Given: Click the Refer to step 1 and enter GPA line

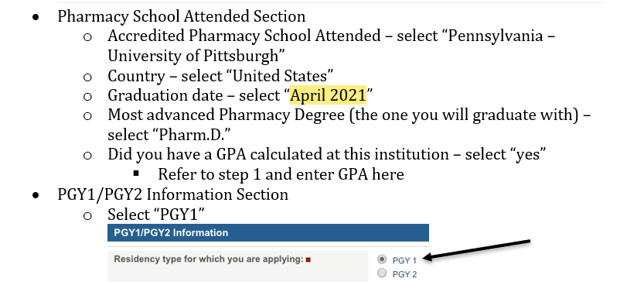Looking at the screenshot, I should (x=281, y=174).
